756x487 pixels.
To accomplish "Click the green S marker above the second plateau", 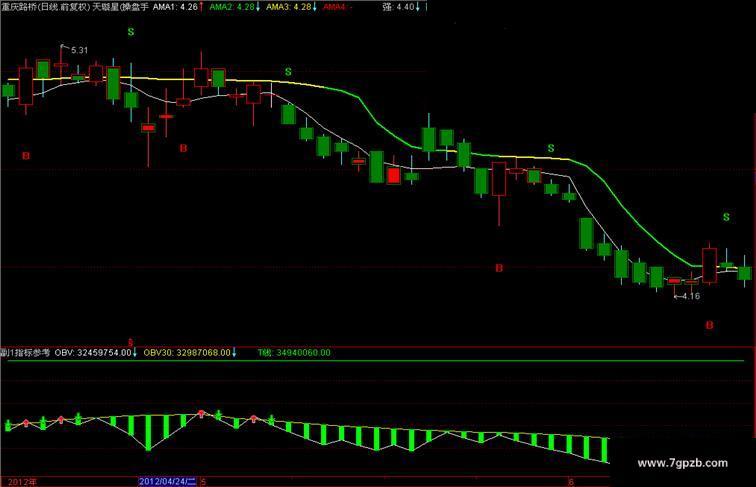I will pyautogui.click(x=551, y=148).
